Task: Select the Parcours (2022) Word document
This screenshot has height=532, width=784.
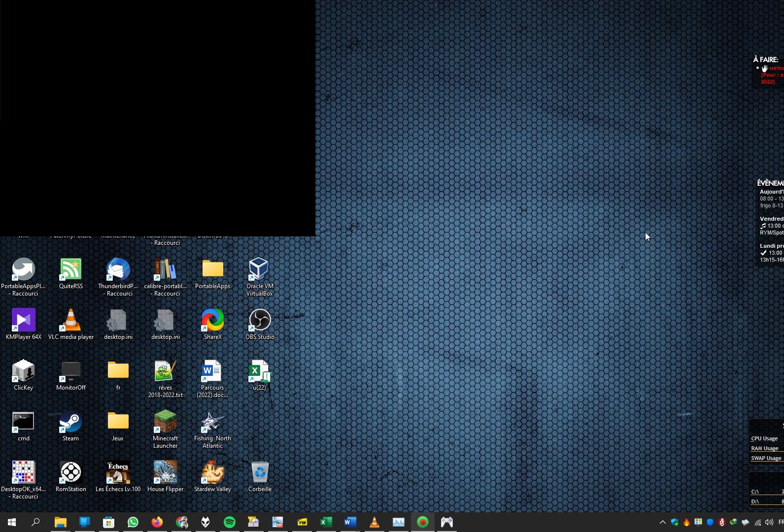Action: 212,371
